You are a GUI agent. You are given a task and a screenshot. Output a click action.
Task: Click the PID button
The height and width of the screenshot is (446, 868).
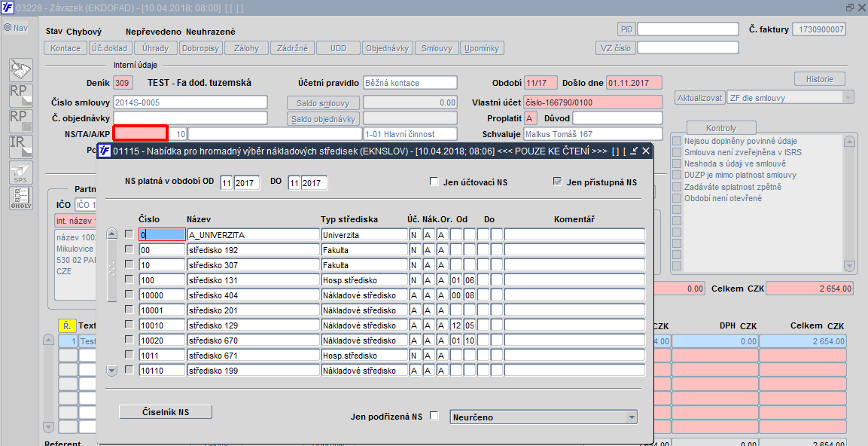point(626,29)
